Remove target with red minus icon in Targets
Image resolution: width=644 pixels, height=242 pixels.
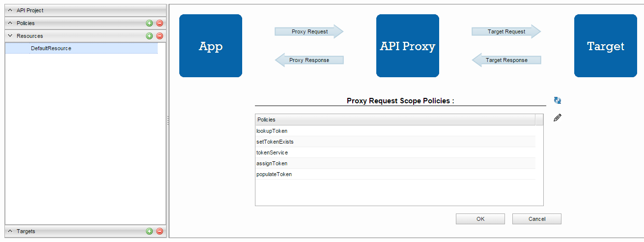coord(160,231)
